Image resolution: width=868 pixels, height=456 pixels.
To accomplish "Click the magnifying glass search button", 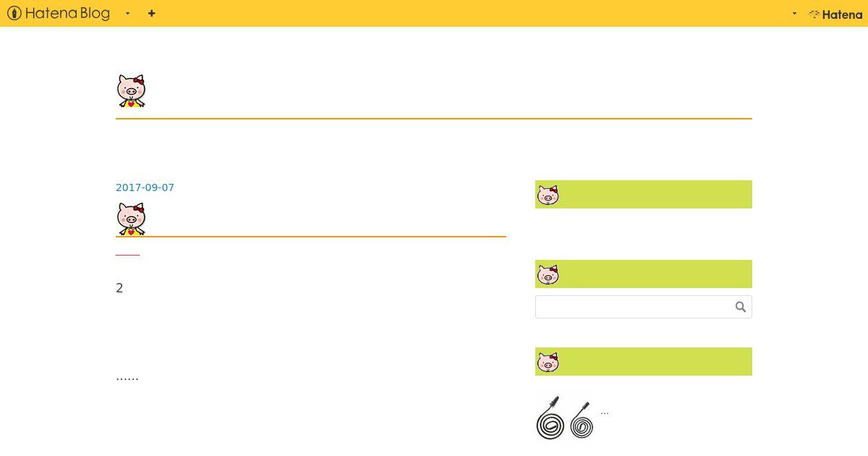I will (741, 307).
